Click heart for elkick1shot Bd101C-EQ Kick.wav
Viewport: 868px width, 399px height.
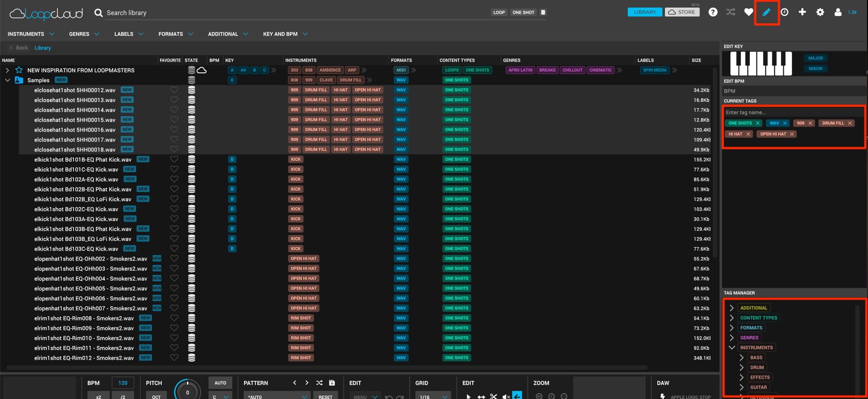pyautogui.click(x=174, y=169)
